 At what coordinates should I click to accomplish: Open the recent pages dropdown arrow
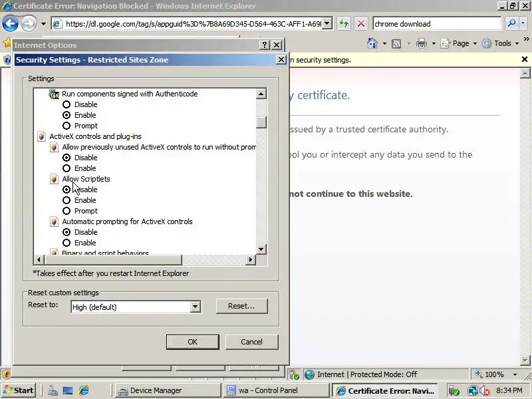click(x=43, y=24)
